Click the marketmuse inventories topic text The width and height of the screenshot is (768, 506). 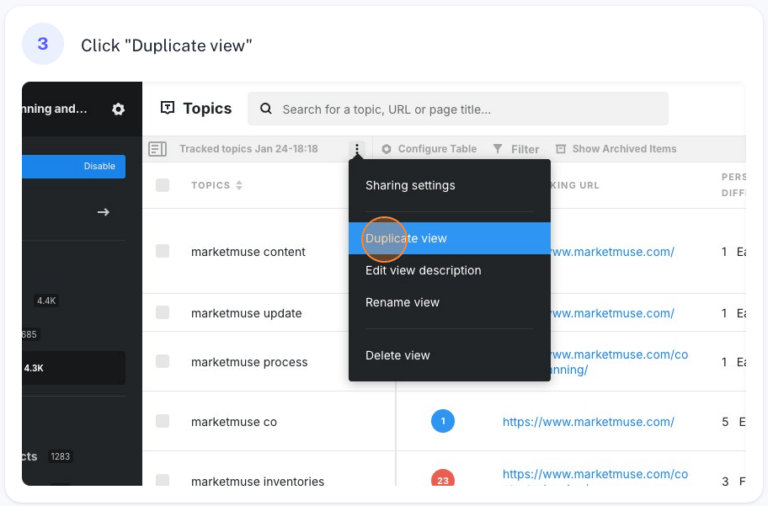[x=258, y=481]
